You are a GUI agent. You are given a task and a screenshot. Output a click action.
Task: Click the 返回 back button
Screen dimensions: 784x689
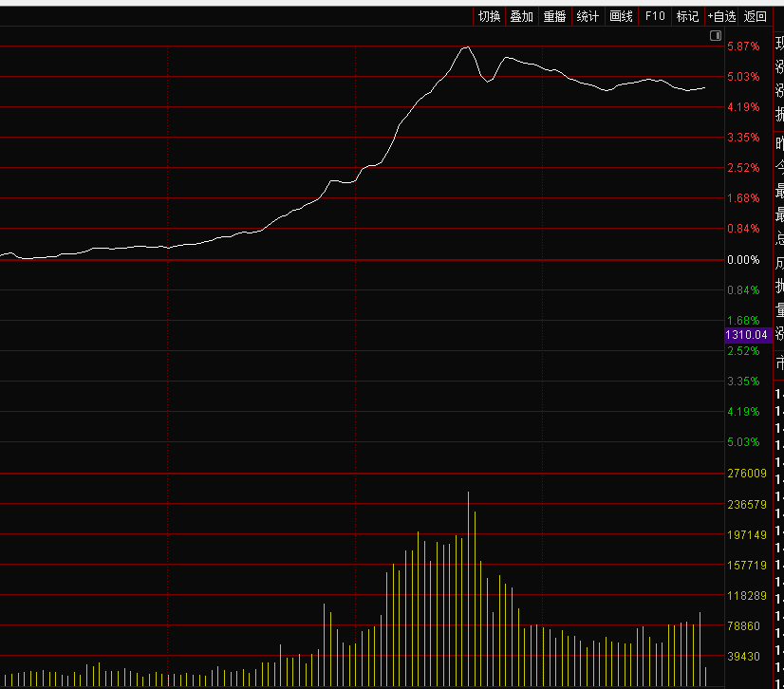[x=756, y=16]
